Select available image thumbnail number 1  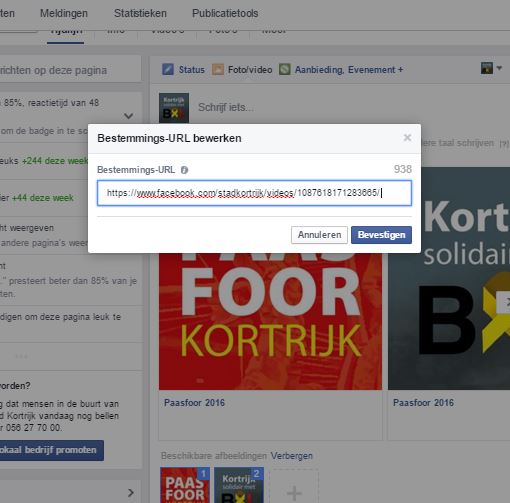tap(185, 485)
